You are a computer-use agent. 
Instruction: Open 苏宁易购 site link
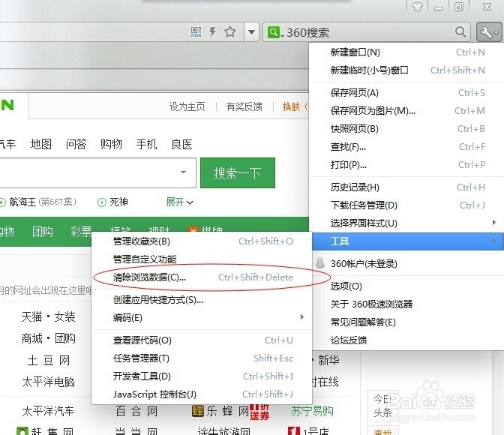tap(312, 411)
